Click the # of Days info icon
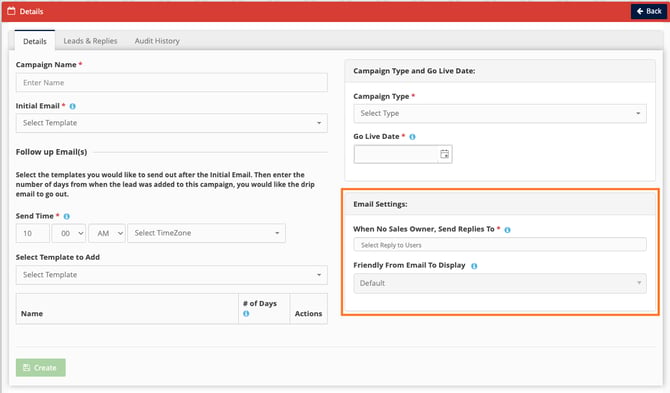The image size is (670, 393). coord(246,314)
